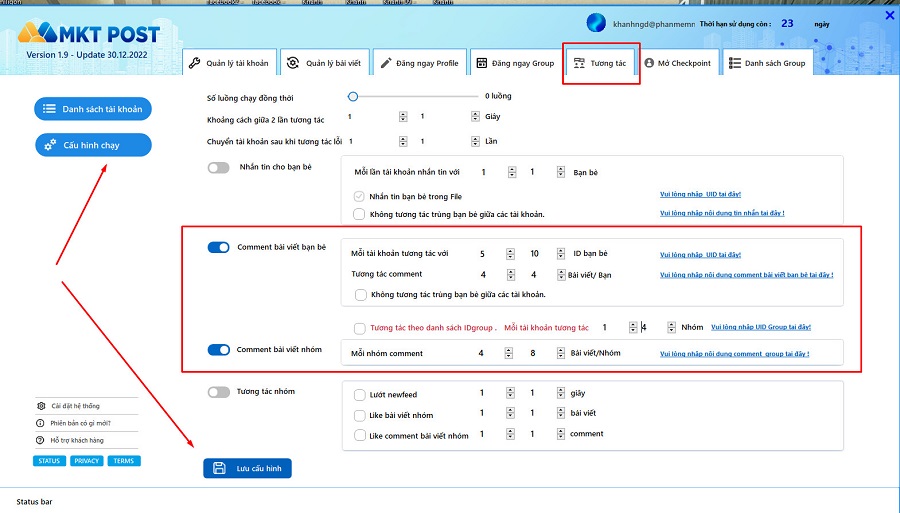Image resolution: width=900 pixels, height=513 pixels.
Task: Open nội dung comment group link
Action: tap(735, 354)
